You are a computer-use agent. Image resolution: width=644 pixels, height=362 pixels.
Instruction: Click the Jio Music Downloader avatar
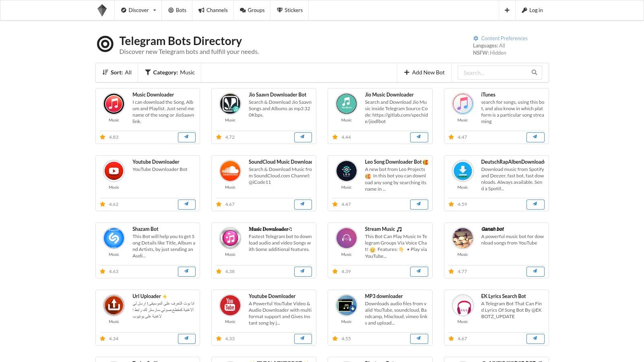(x=347, y=104)
